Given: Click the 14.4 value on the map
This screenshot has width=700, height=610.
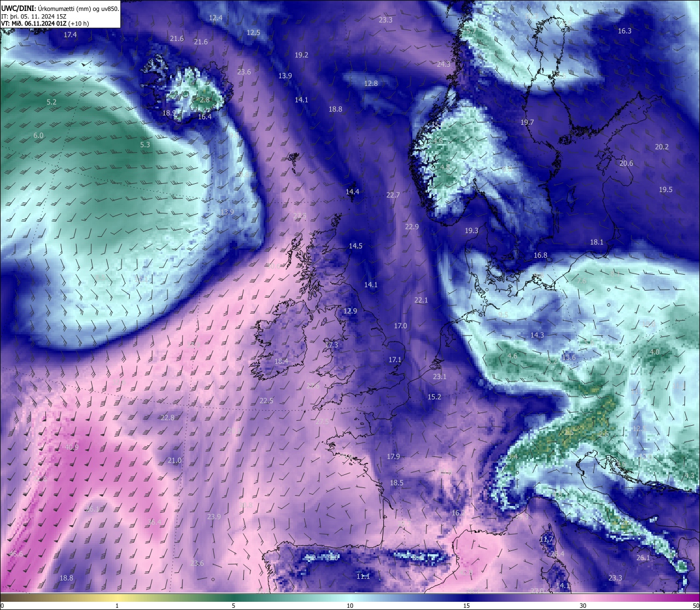Looking at the screenshot, I should (x=352, y=191).
